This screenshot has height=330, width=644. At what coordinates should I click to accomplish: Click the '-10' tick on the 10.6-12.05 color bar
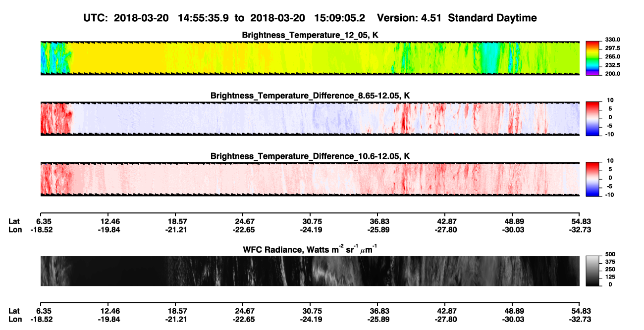tap(609, 194)
